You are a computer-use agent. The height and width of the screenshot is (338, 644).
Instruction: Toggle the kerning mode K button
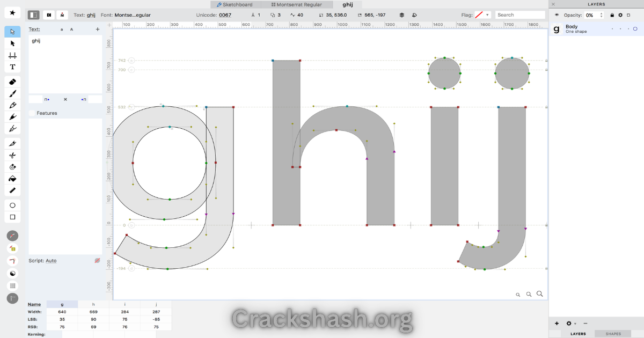(x=49, y=15)
